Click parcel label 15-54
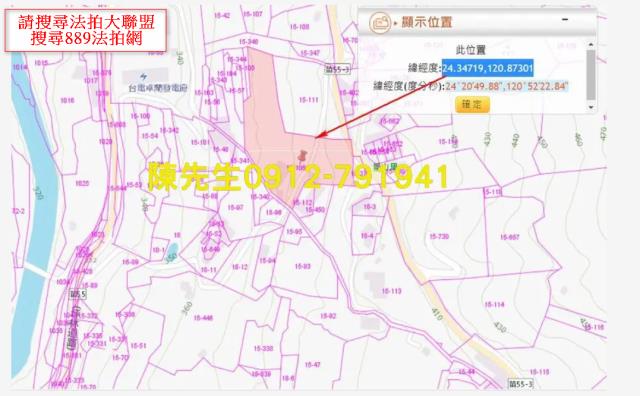640x396 pixels. click(150, 136)
